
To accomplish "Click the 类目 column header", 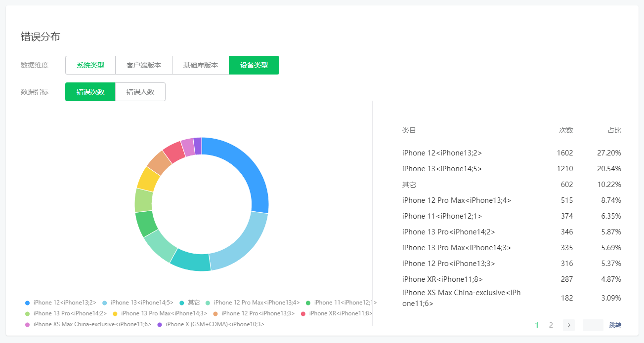I will click(409, 130).
